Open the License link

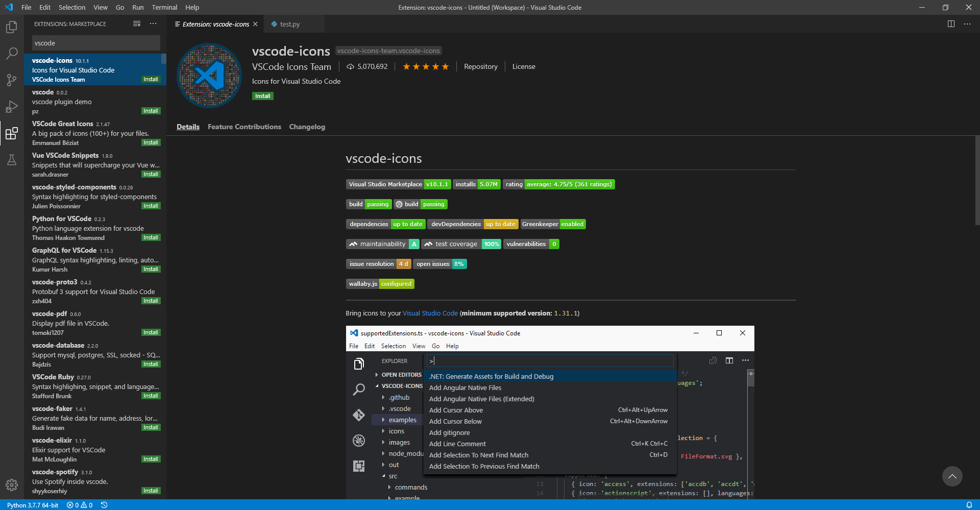524,66
